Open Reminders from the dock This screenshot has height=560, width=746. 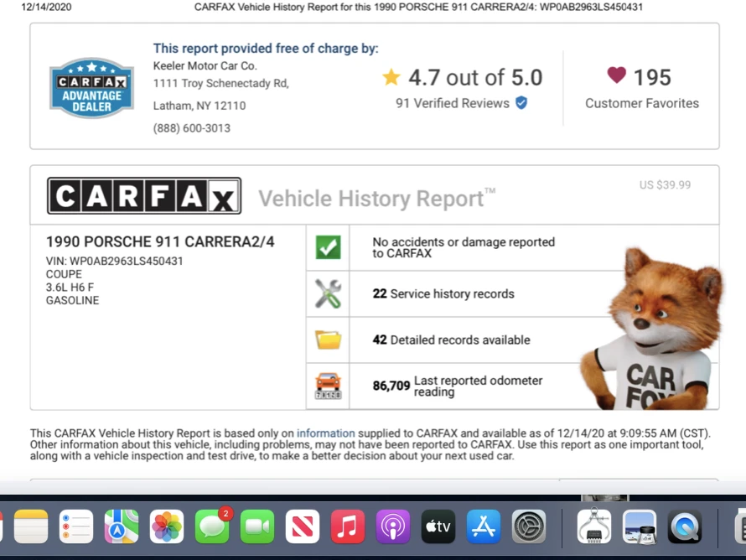[x=76, y=526]
